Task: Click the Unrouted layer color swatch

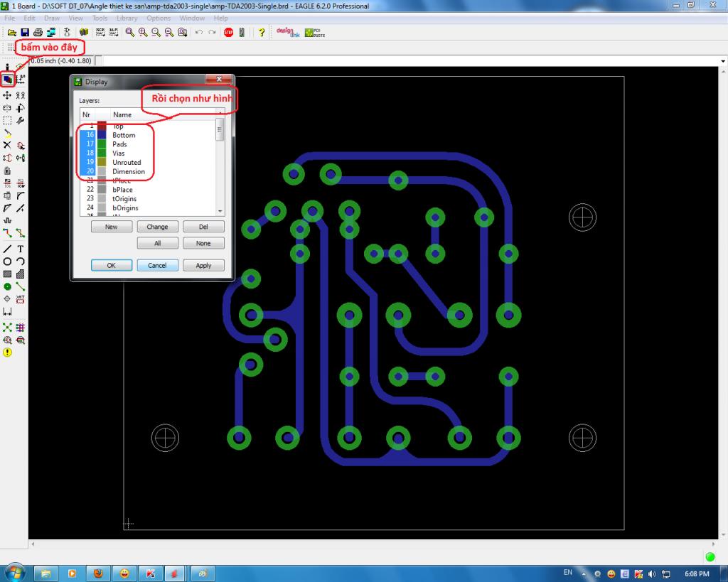Action: [x=102, y=163]
